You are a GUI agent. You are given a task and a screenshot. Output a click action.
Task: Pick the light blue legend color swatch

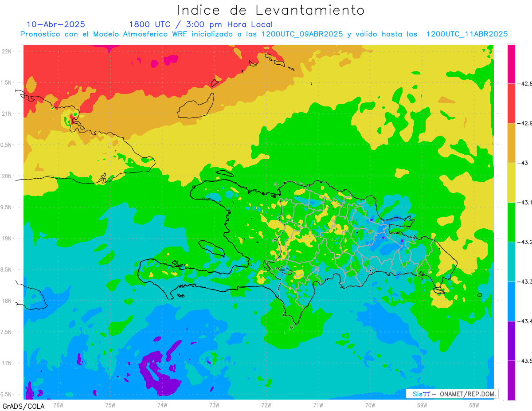511,301
